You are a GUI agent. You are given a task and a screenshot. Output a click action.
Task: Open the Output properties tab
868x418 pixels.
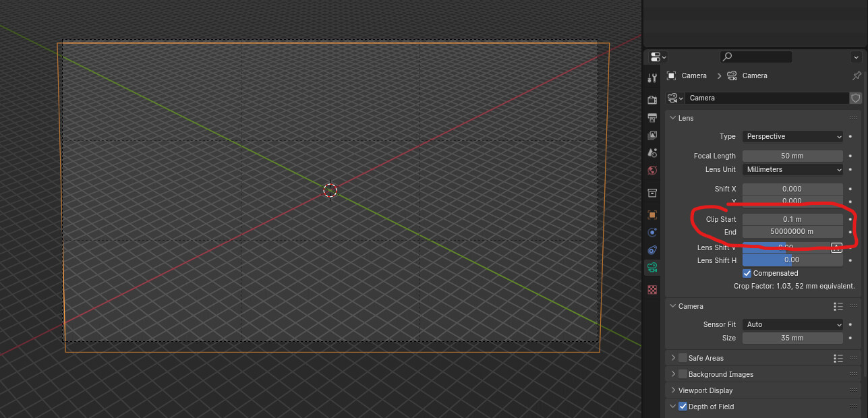[x=652, y=118]
